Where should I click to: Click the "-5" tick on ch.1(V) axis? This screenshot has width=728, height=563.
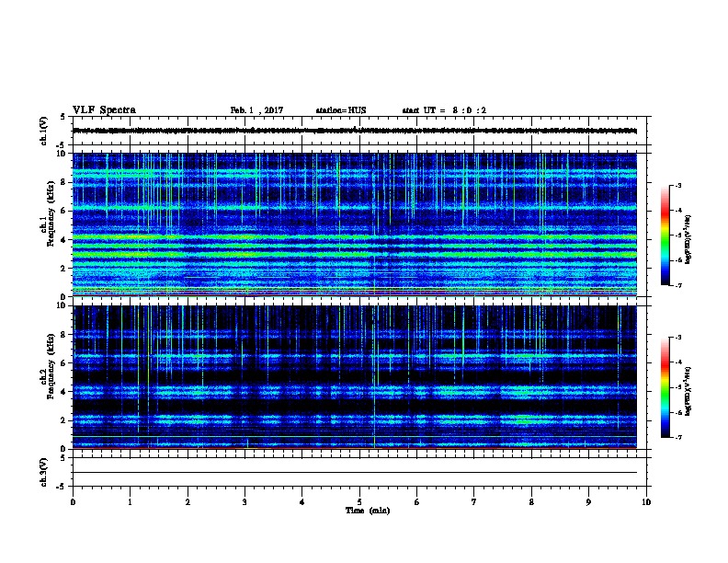(x=63, y=145)
